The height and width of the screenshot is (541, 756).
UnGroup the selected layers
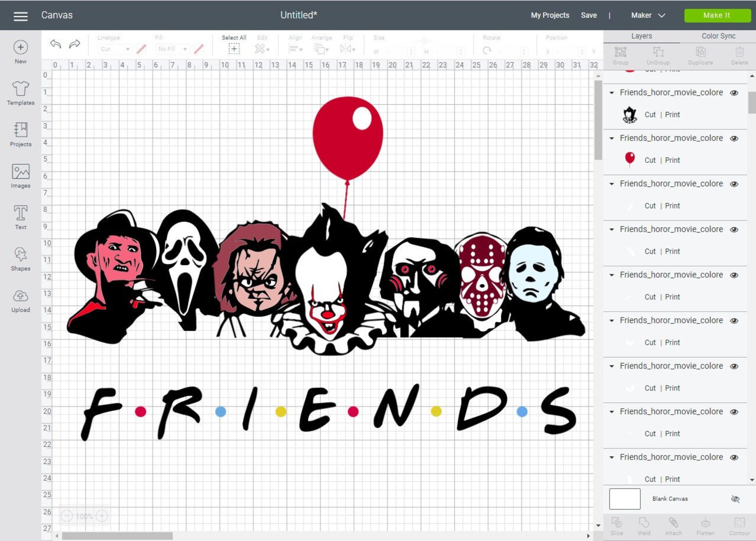click(658, 56)
